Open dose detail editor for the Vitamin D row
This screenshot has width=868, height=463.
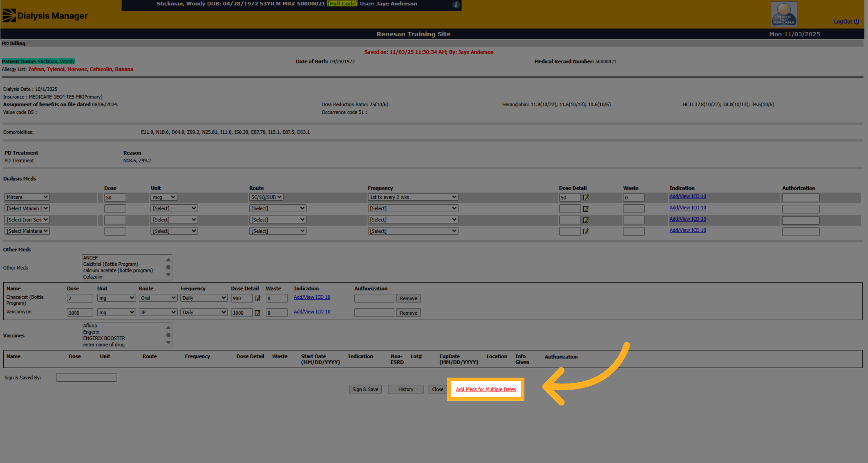coord(586,209)
